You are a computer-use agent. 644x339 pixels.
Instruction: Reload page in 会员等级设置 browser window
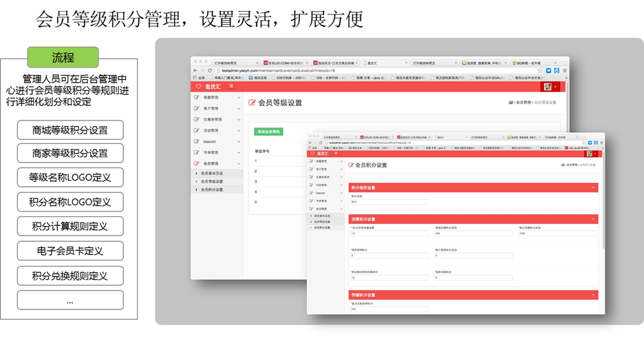click(x=210, y=70)
